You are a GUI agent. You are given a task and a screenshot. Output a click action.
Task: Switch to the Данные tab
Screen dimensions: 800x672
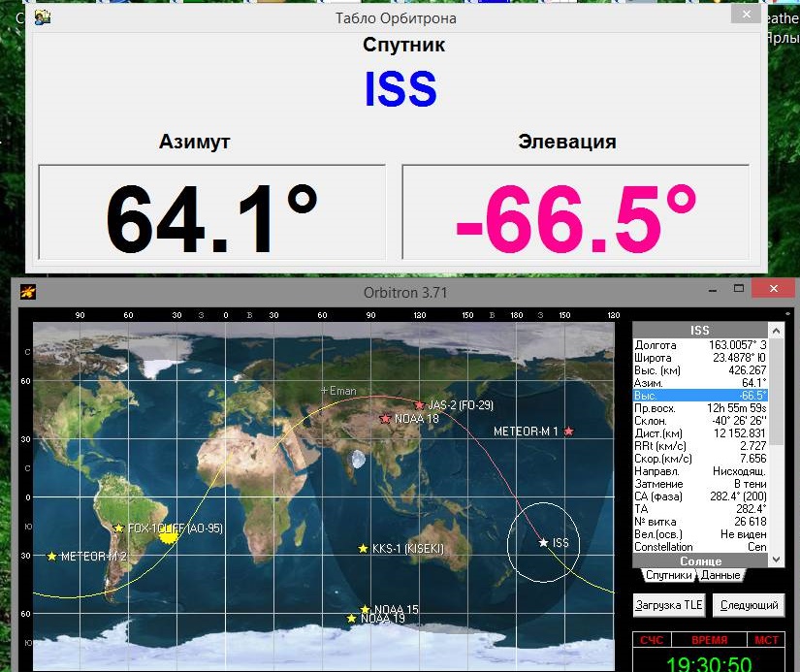720,575
